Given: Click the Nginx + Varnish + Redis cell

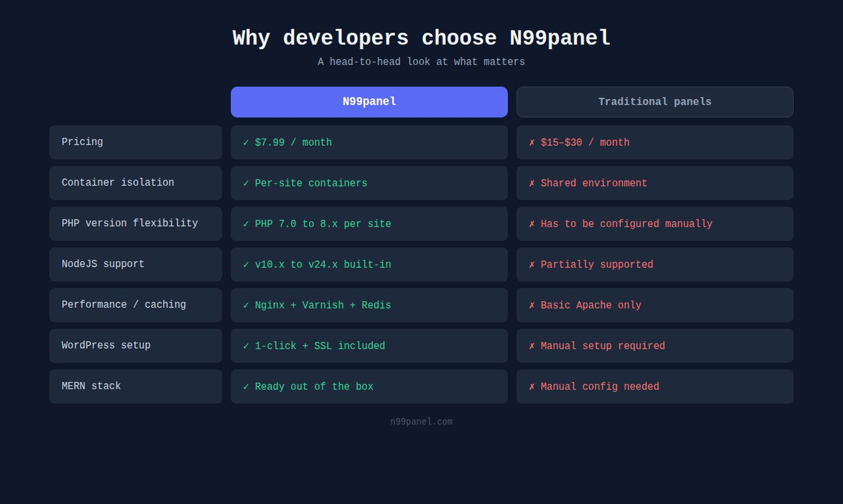Looking at the screenshot, I should pyautogui.click(x=369, y=305).
